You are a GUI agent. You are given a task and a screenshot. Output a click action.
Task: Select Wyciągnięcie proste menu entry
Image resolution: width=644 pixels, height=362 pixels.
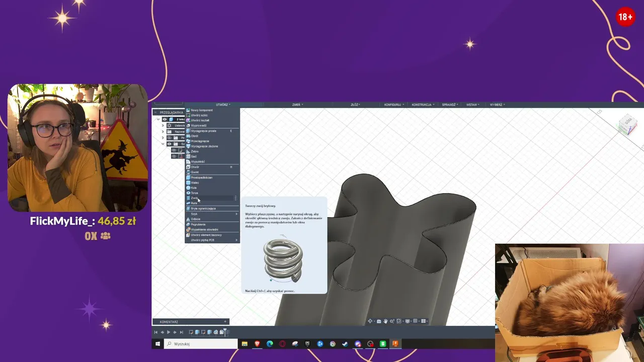click(212, 131)
